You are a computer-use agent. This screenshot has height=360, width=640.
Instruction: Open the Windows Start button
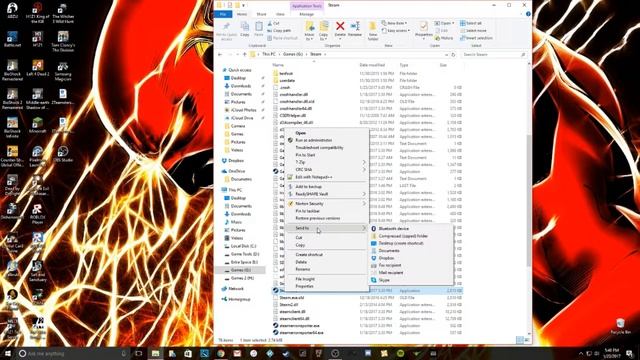pos(7,353)
